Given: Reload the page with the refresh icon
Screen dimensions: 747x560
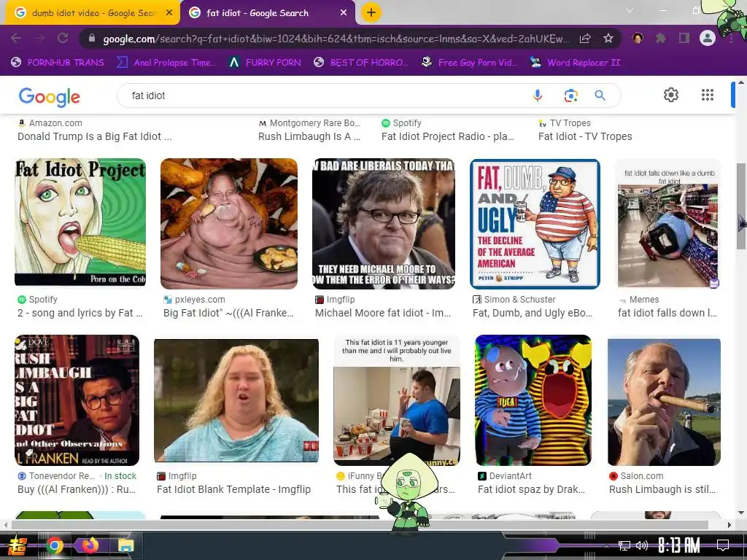Looking at the screenshot, I should tap(63, 38).
